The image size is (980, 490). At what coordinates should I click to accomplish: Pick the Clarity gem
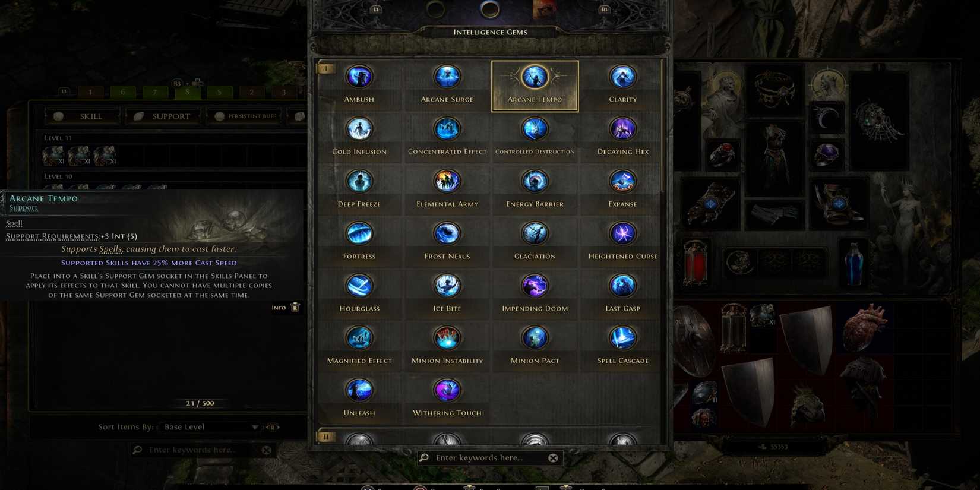point(622,86)
